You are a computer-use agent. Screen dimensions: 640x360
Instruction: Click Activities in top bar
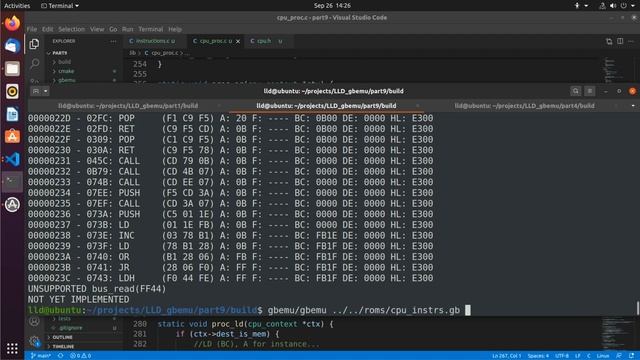coord(17,6)
